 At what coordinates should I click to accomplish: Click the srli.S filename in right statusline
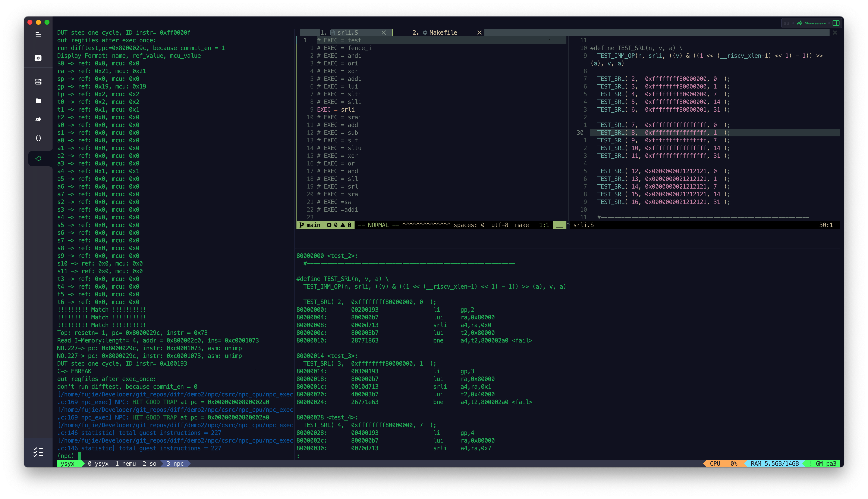tap(584, 225)
